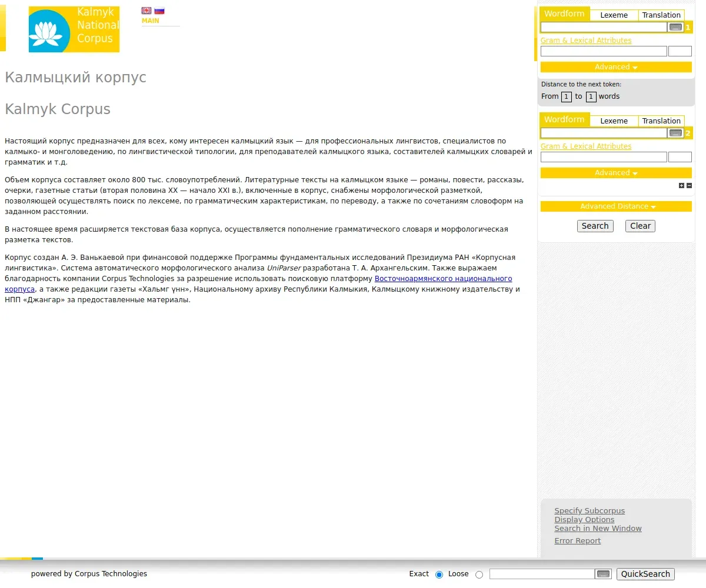The height and width of the screenshot is (588, 706).
Task: Click the Kalmyk Corpus heading
Action: (x=58, y=109)
